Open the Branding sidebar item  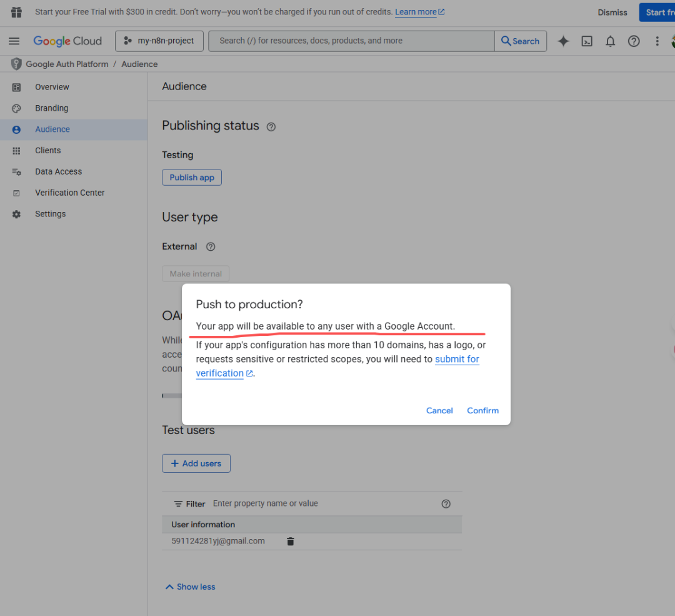(x=51, y=108)
